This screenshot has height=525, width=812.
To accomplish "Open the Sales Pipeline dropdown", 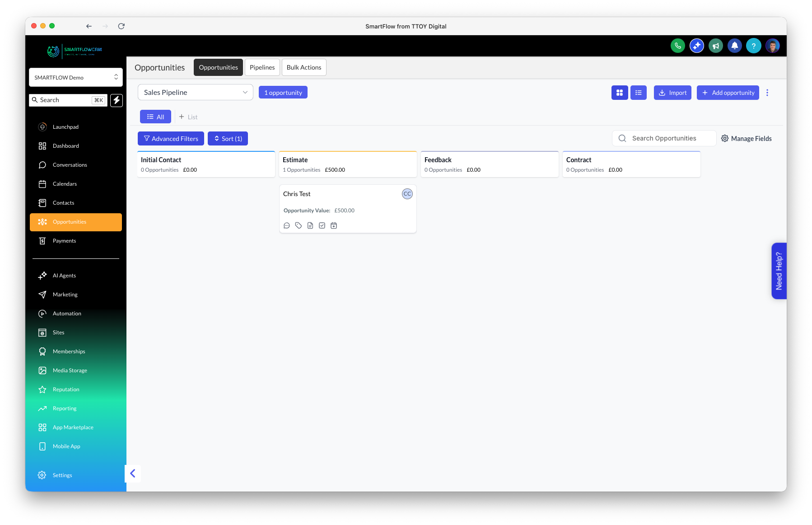I will tap(195, 92).
